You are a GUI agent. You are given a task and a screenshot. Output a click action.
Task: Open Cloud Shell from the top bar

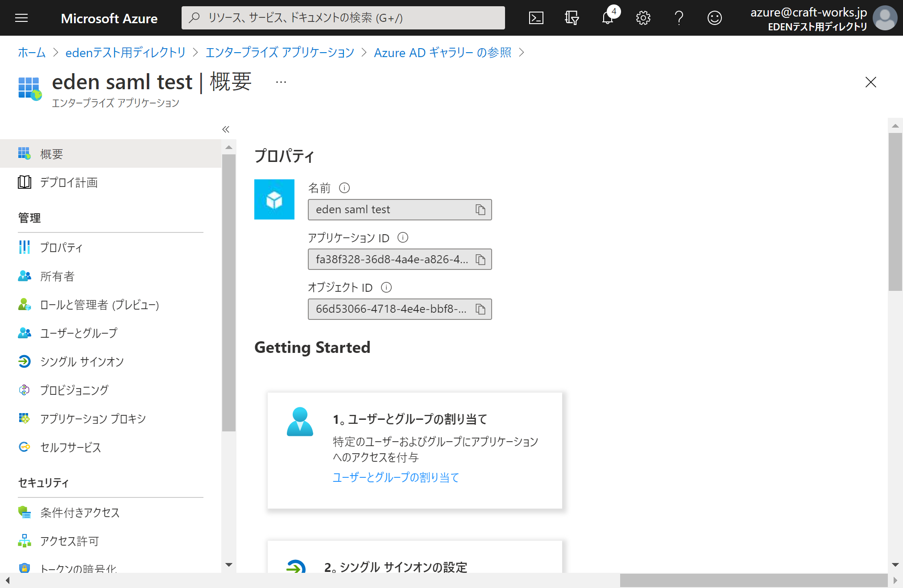point(536,18)
